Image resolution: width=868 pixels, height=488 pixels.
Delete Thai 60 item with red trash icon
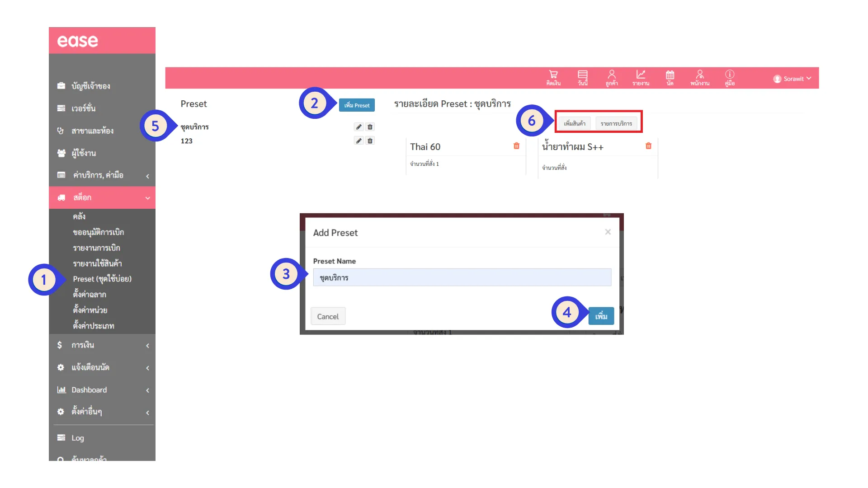pos(516,146)
